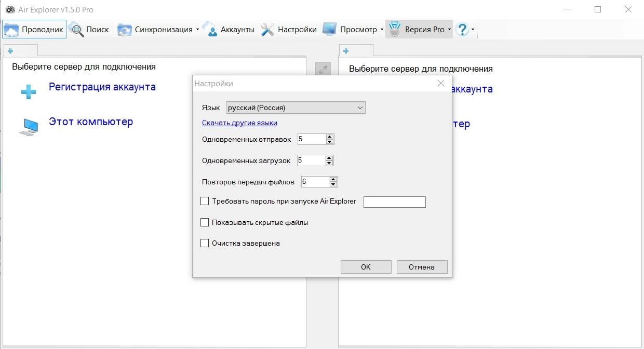644x349 pixels.
Task: Open the Проводник explorer view
Action: click(34, 30)
